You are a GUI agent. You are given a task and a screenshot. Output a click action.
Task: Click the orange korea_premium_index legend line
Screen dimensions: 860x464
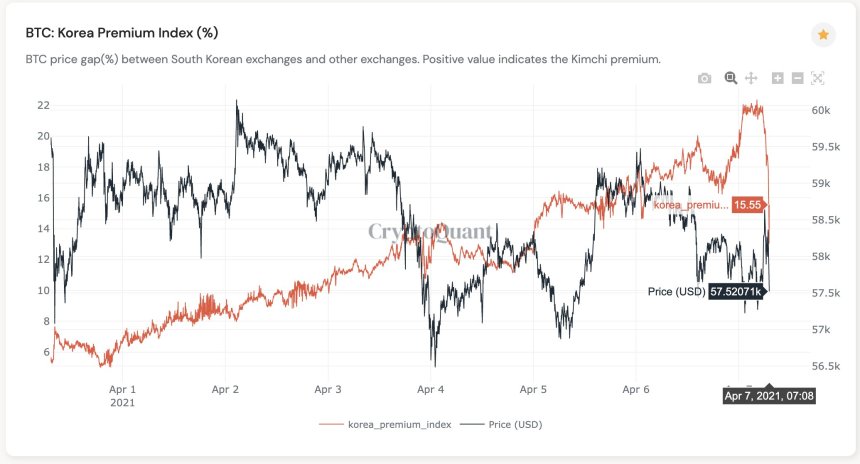[x=330, y=424]
